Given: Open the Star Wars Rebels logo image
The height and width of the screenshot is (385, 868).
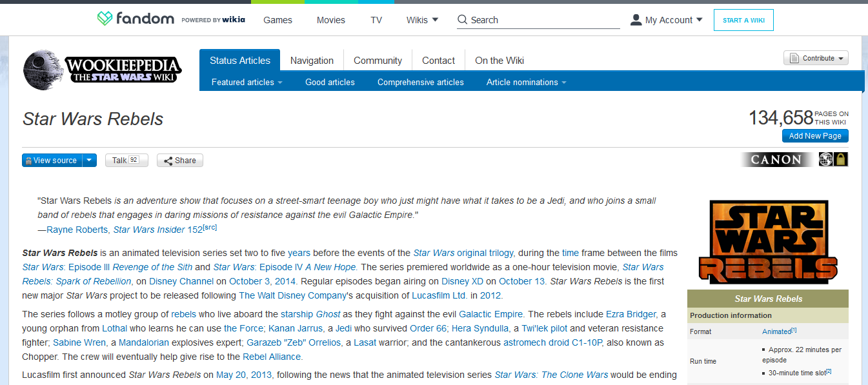Looking at the screenshot, I should coord(767,242).
